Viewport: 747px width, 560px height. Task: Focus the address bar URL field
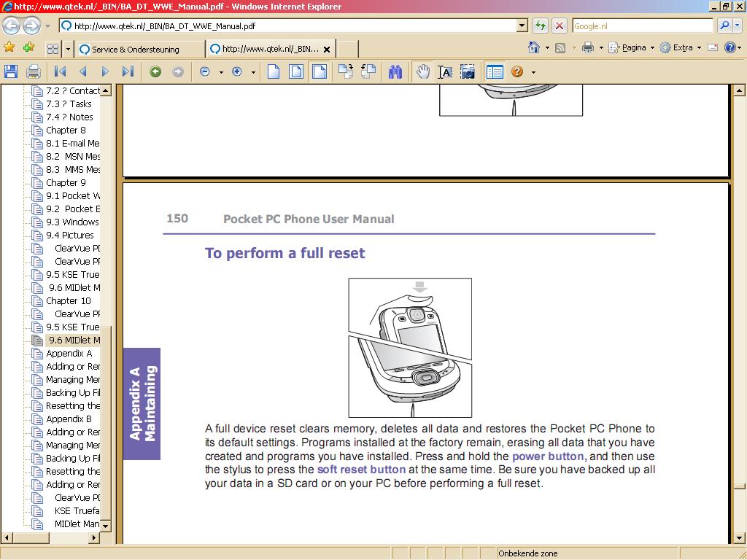(288, 26)
